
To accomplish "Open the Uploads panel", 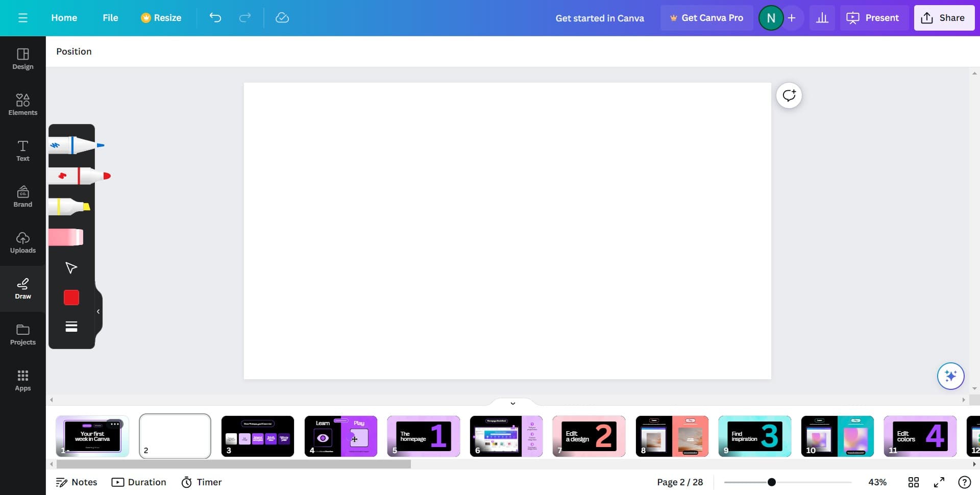I will [22, 242].
